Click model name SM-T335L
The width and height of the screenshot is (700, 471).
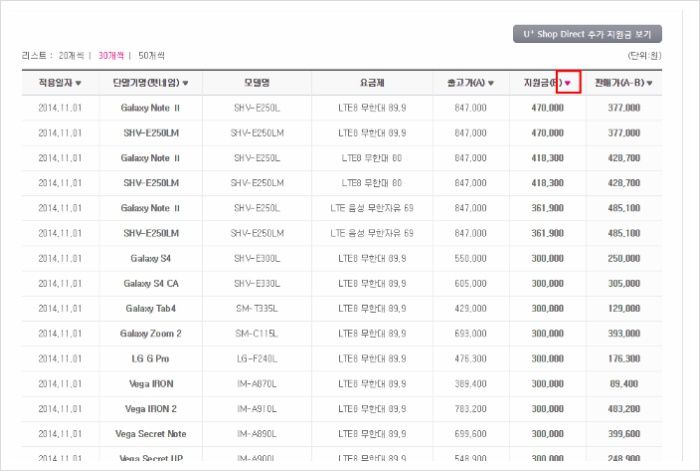(x=257, y=308)
